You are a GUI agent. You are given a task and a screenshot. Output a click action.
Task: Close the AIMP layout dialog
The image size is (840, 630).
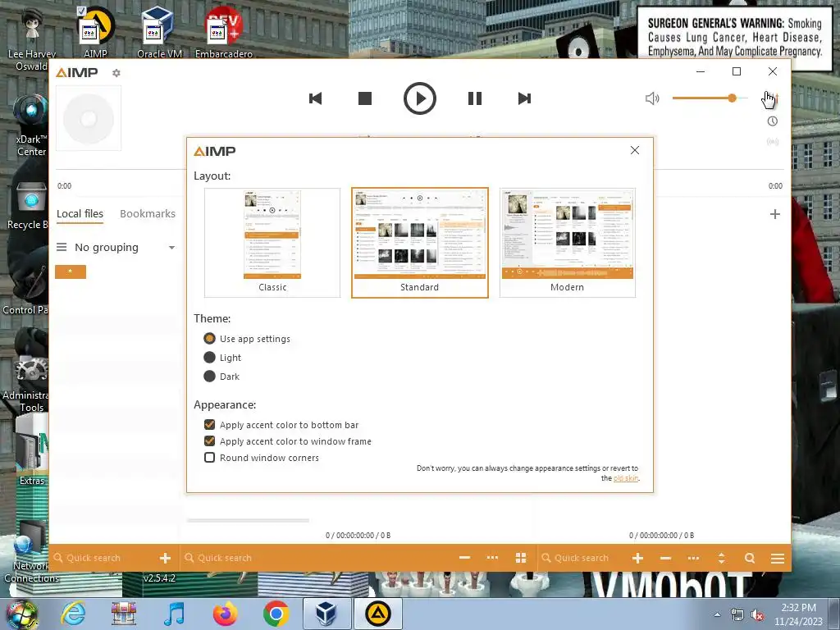pyautogui.click(x=635, y=151)
